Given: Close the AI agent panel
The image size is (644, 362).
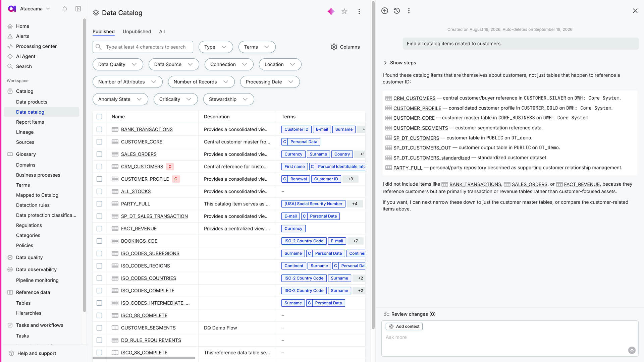Looking at the screenshot, I should [635, 11].
